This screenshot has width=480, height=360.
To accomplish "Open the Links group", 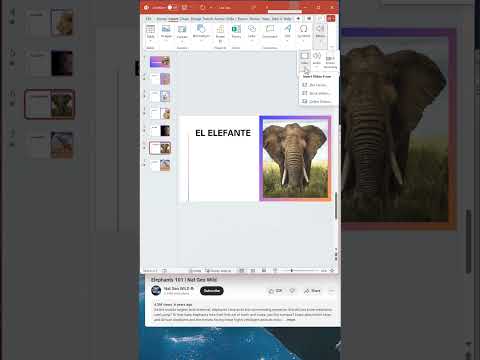I will pyautogui.click(x=252, y=32).
